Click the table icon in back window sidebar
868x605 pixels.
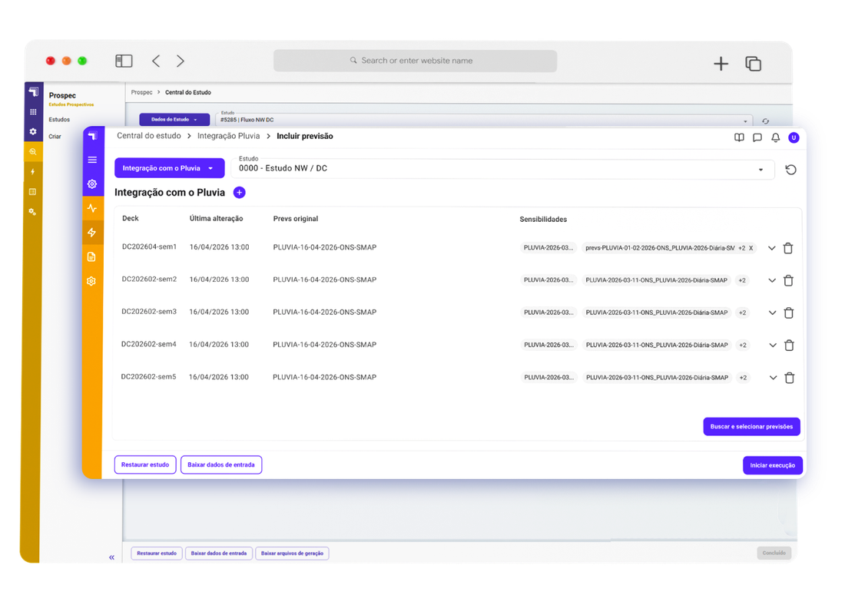33,191
